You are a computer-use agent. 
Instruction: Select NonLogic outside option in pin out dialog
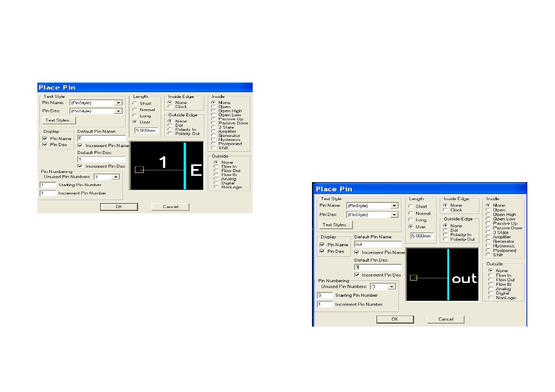tap(491, 298)
